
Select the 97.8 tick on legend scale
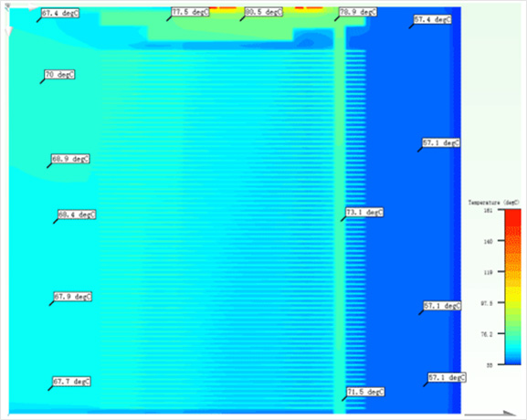click(x=488, y=303)
